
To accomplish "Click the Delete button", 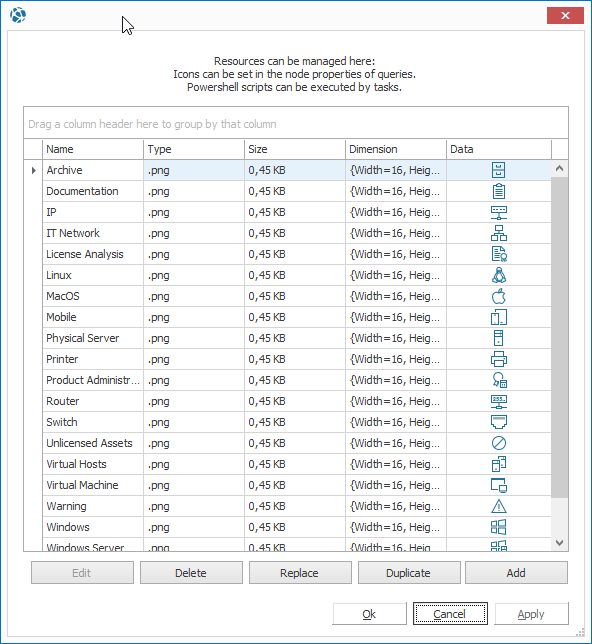I will pos(191,573).
